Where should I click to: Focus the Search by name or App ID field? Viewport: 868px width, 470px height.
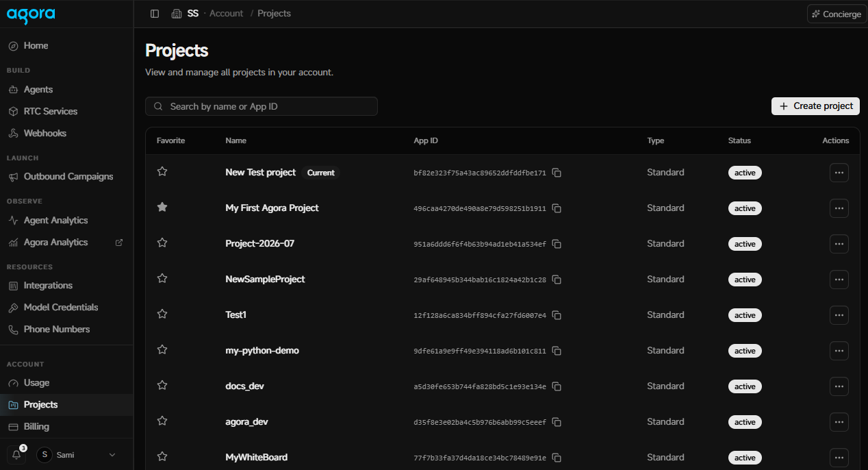click(x=261, y=106)
